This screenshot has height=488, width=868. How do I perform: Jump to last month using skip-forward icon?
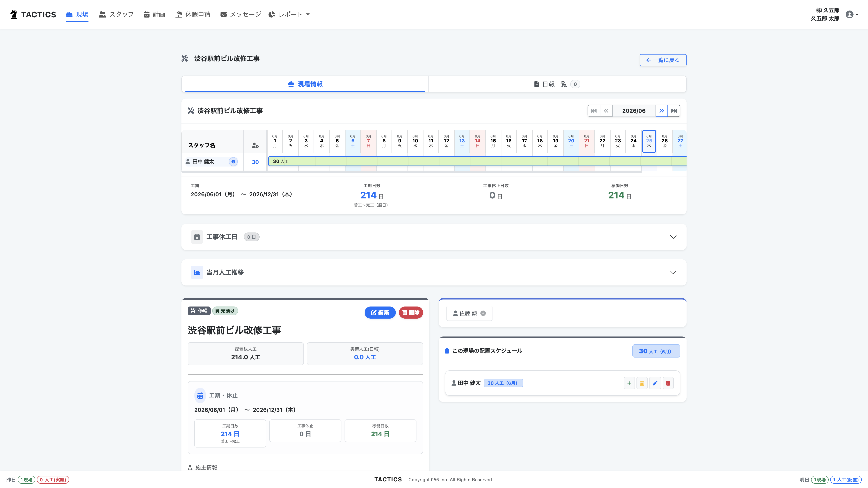click(x=674, y=111)
